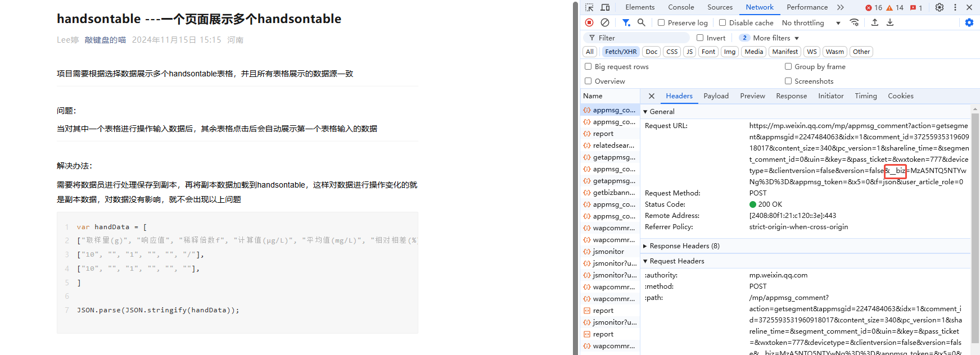
Task: Filter requests by Wasm type
Action: (835, 52)
